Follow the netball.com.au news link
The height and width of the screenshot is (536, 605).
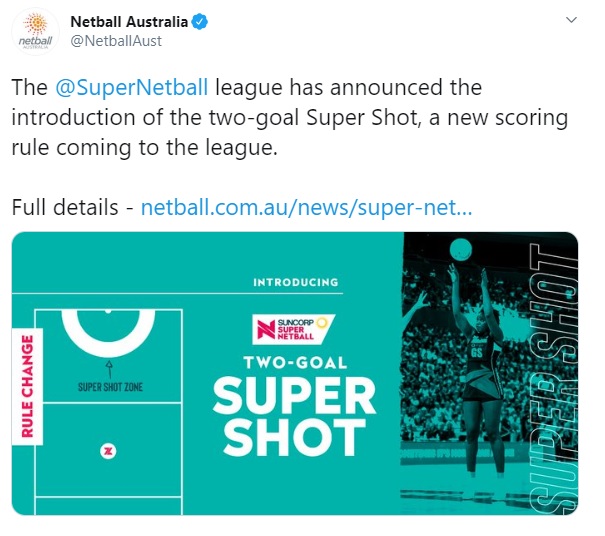[x=306, y=208]
